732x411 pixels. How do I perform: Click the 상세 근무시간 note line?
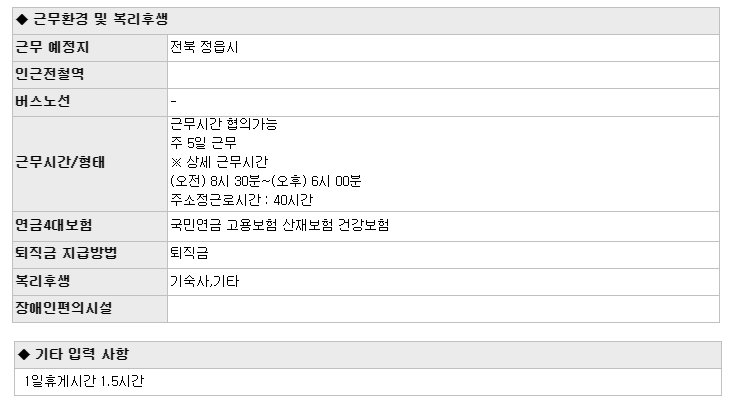click(219, 162)
